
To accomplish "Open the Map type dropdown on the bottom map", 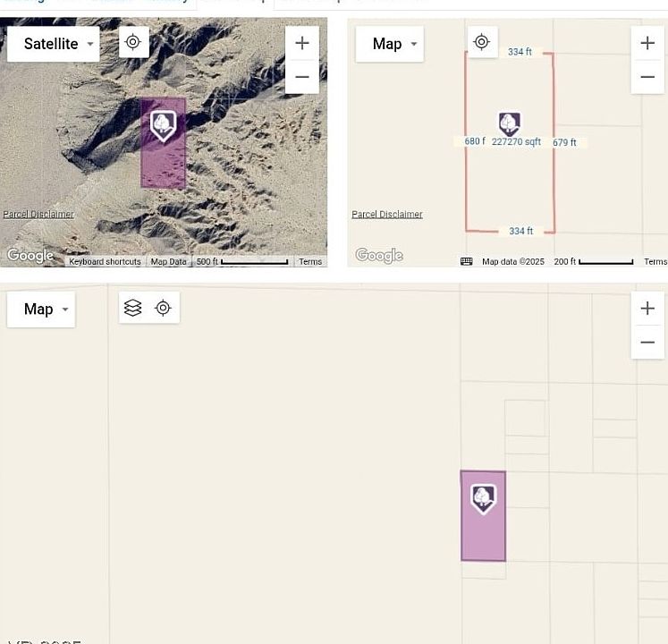I will tap(40, 309).
